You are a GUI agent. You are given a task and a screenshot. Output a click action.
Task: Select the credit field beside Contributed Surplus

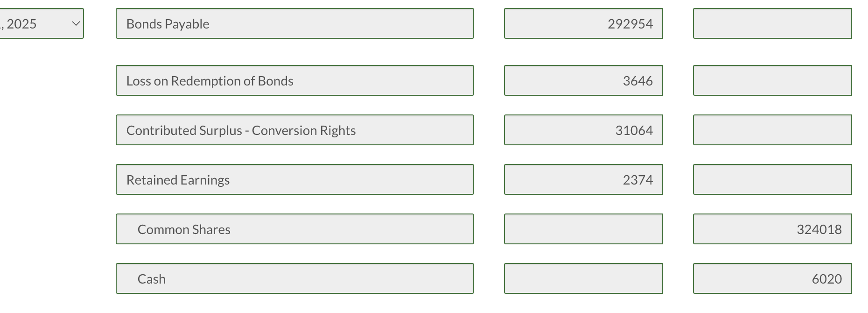(772, 130)
